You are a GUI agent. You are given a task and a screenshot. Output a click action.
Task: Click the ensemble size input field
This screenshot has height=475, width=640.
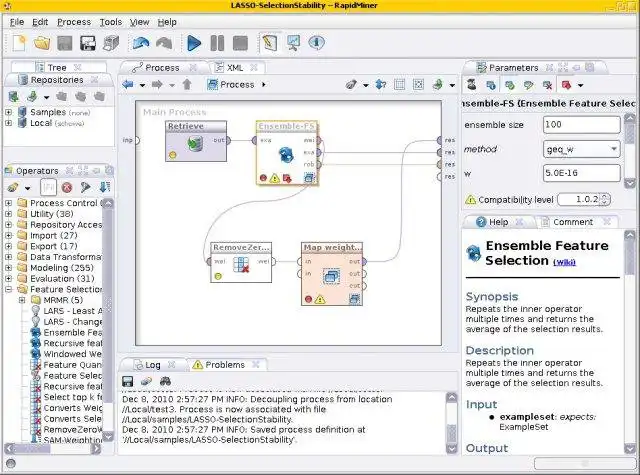click(x=582, y=124)
